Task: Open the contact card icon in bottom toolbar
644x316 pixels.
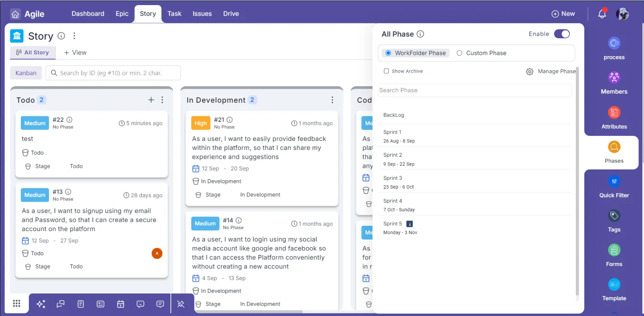Action: pyautogui.click(x=101, y=304)
